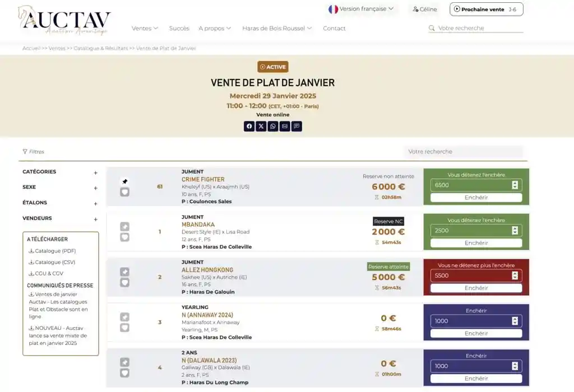Click the user account icon beside Céline
Screen dimensions: 574x392
[x=415, y=9]
